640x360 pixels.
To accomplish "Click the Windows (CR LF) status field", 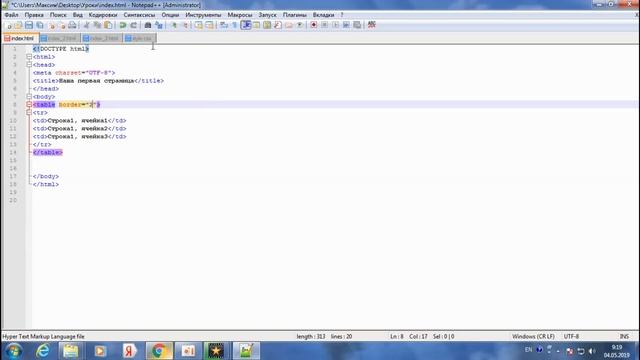I will pyautogui.click(x=533, y=336).
